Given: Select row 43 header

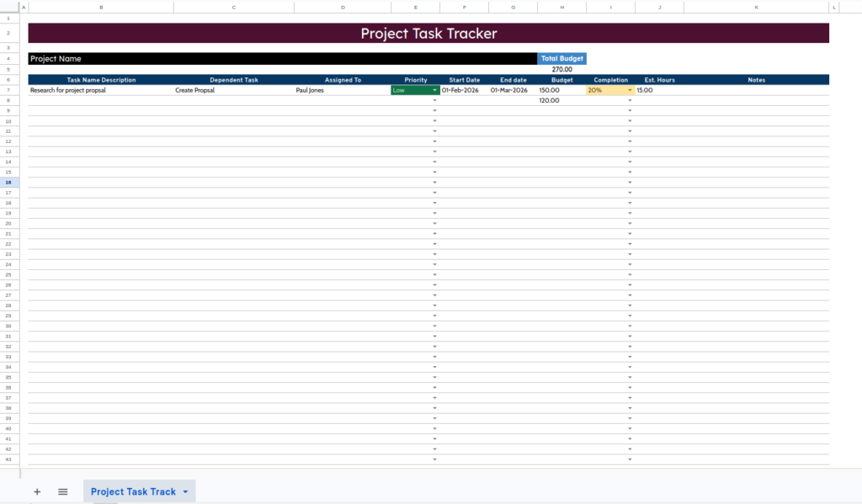Looking at the screenshot, I should tap(8, 459).
